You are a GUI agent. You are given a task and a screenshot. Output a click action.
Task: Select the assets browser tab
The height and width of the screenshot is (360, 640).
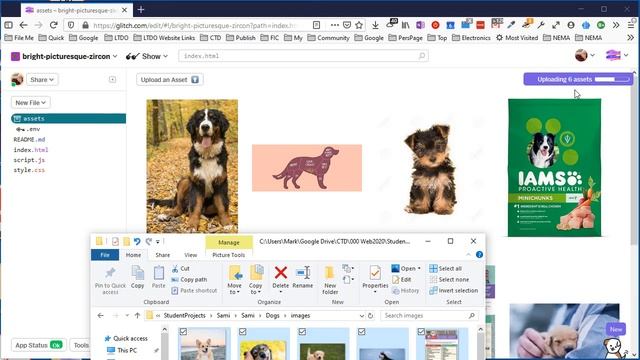(76, 10)
